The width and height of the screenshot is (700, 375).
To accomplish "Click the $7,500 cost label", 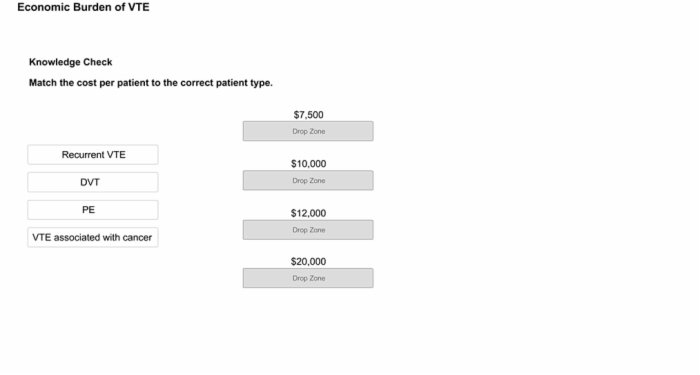I will pyautogui.click(x=308, y=115).
